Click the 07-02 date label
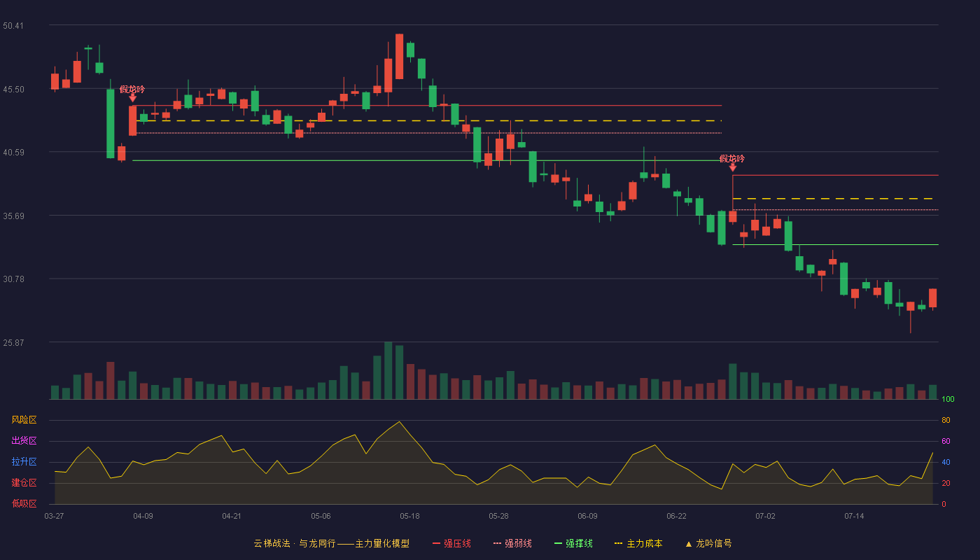Image resolution: width=980 pixels, height=560 pixels. pos(765,516)
